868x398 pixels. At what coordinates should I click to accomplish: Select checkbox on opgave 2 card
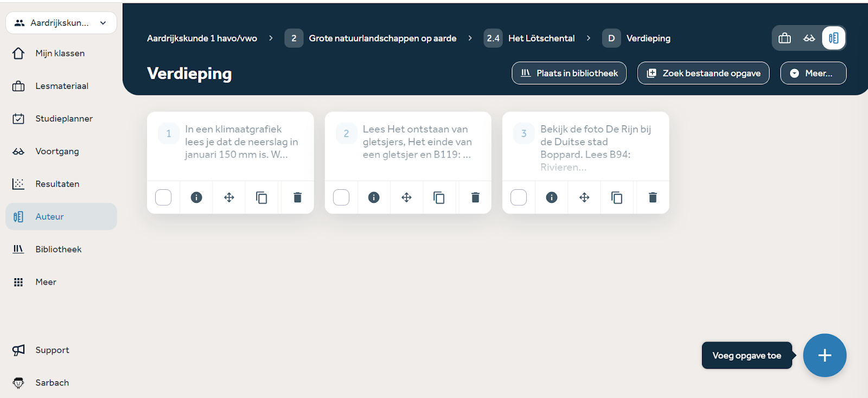(341, 197)
